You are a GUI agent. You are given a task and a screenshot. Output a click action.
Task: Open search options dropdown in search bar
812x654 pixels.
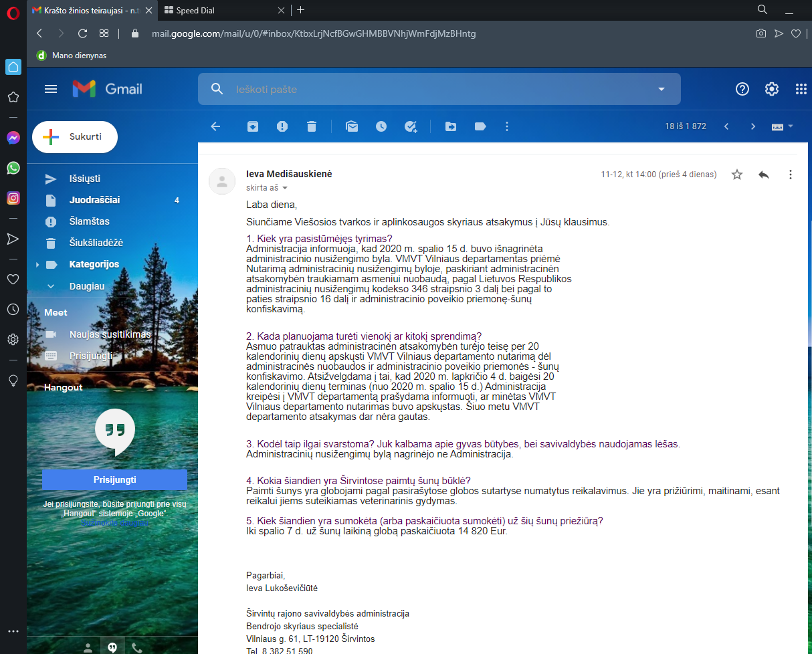(x=662, y=90)
